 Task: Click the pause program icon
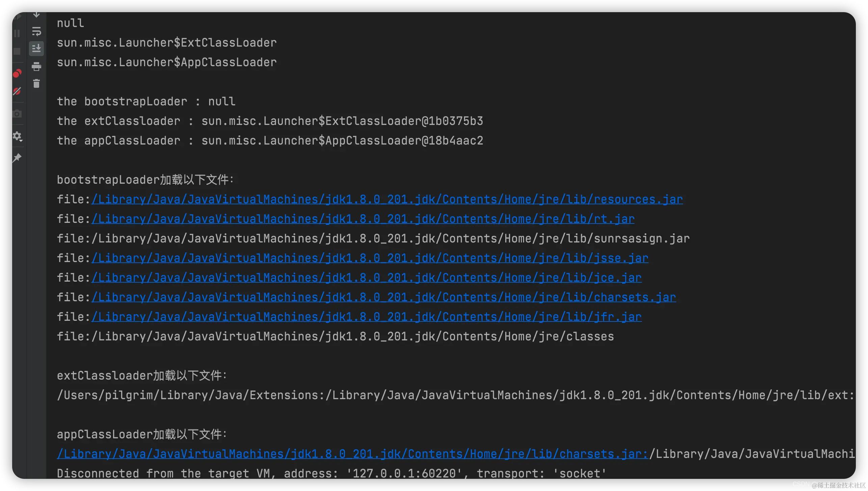(17, 33)
